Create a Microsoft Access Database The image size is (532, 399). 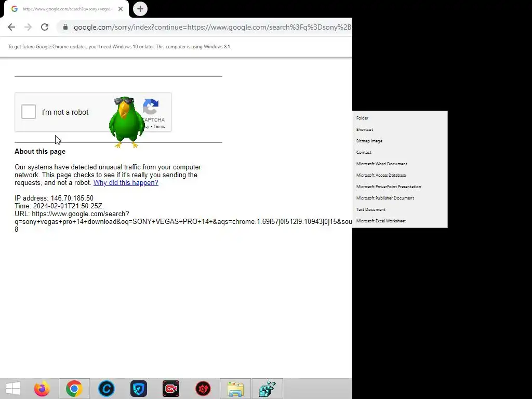(400, 175)
